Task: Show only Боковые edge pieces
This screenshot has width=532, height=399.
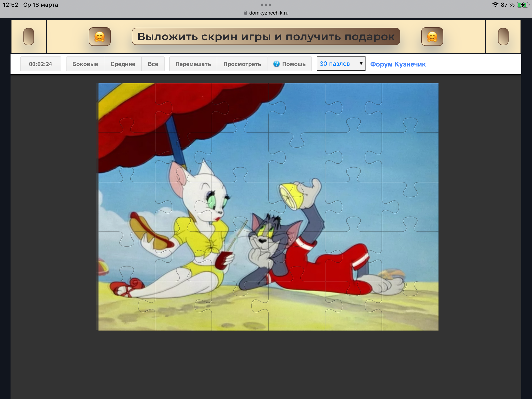Action: coord(85,64)
